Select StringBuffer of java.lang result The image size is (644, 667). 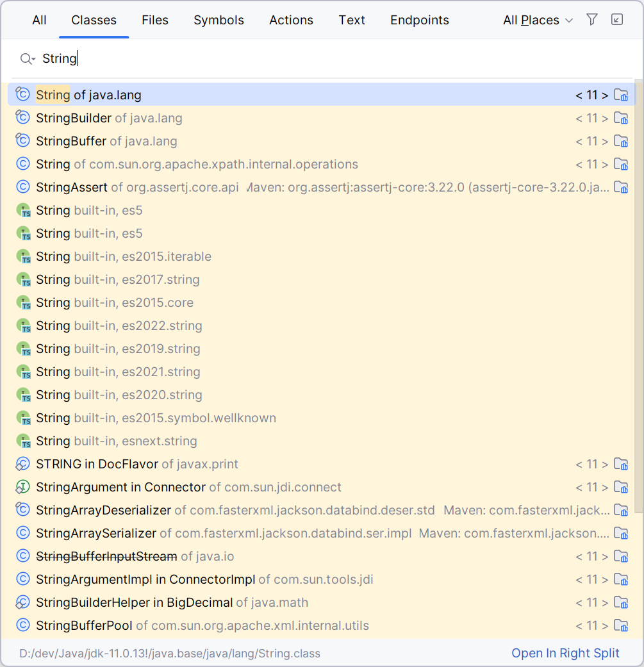click(x=322, y=141)
